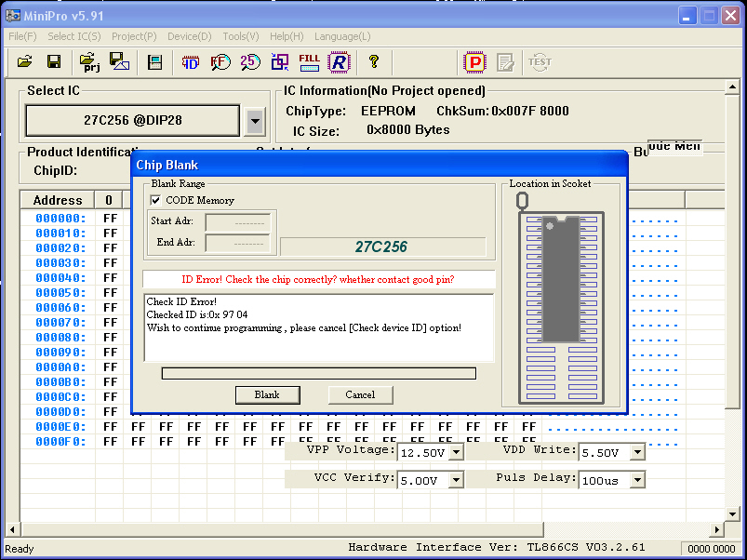Expand the Puls Delay dropdown
The width and height of the screenshot is (747, 560).
coord(637,480)
